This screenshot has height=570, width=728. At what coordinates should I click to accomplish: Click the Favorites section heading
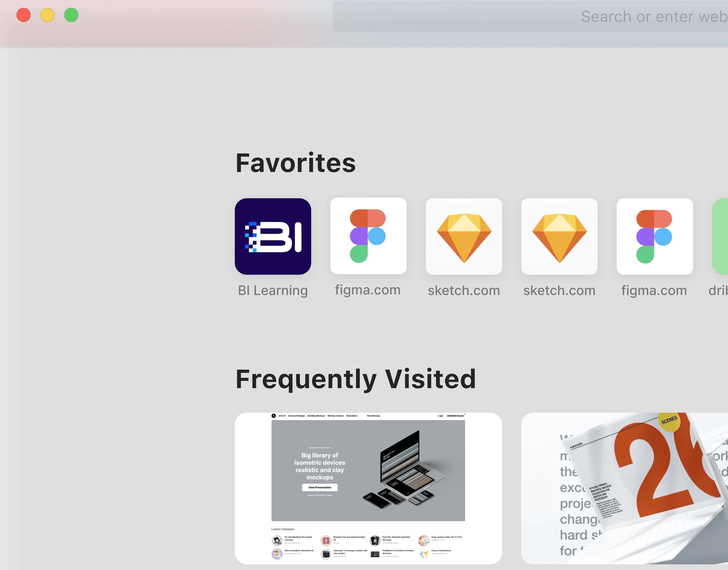pos(296,163)
